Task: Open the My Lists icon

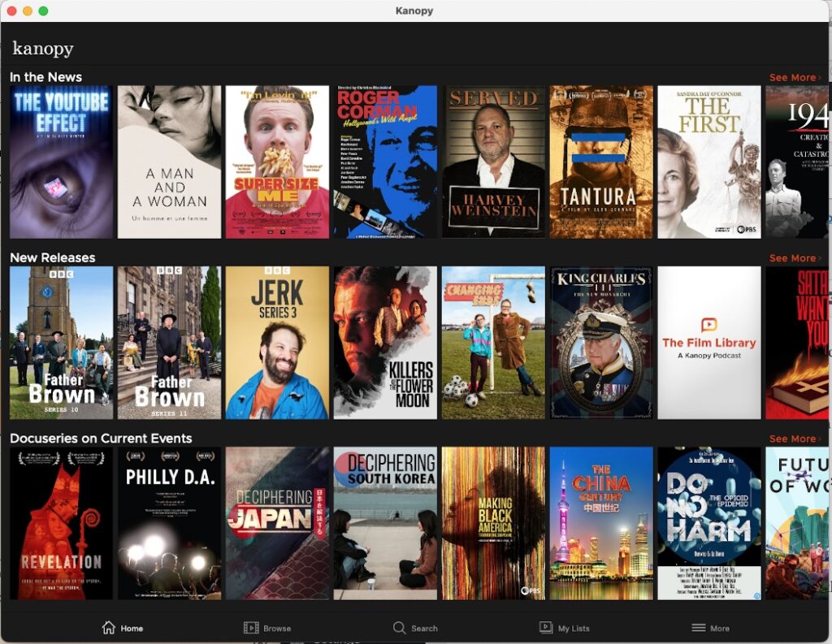Action: pos(546,628)
